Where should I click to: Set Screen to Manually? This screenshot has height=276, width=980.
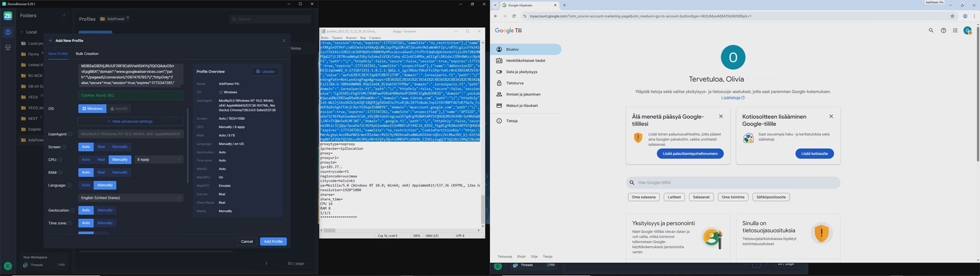coord(120,147)
